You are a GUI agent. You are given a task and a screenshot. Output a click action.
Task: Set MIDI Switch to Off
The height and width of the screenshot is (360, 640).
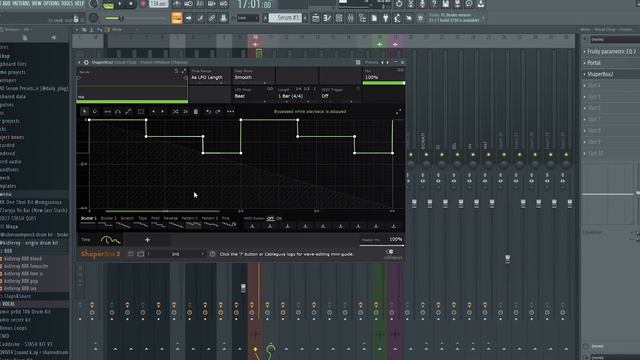click(270, 218)
